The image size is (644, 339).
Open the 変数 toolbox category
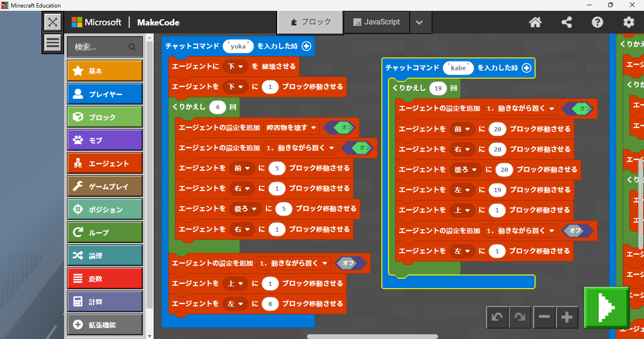(x=105, y=278)
